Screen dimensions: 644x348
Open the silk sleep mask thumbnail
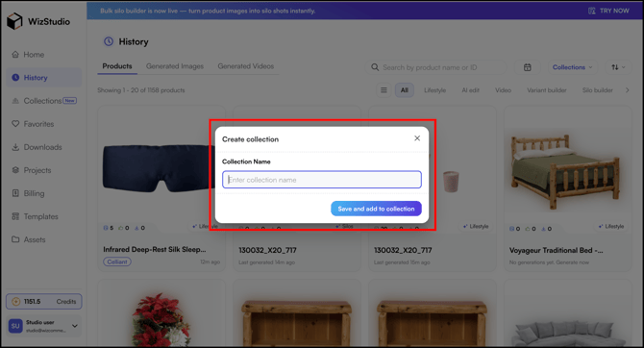pos(159,168)
